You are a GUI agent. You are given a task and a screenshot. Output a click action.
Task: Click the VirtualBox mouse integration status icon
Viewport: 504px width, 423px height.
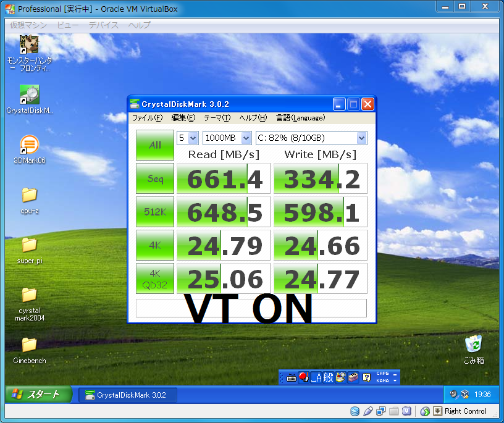point(425,411)
